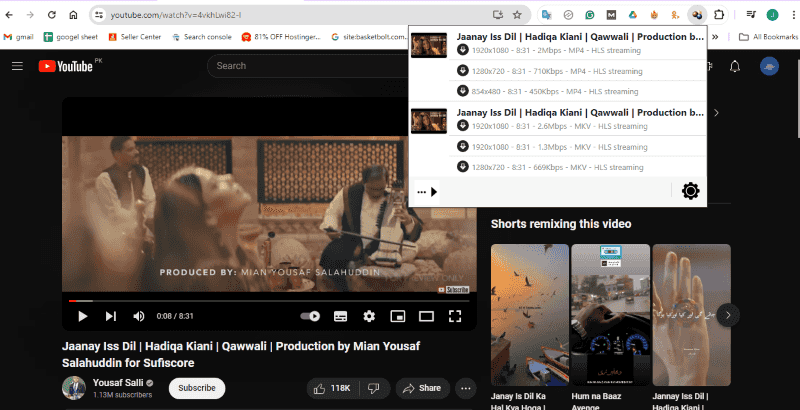800x410 pixels.
Task: Open the video's more actions menu
Action: (x=465, y=388)
